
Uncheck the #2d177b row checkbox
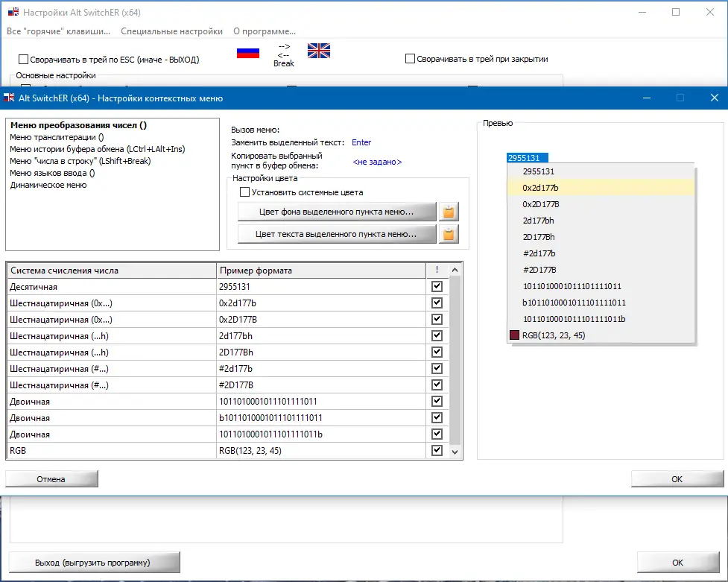click(437, 368)
